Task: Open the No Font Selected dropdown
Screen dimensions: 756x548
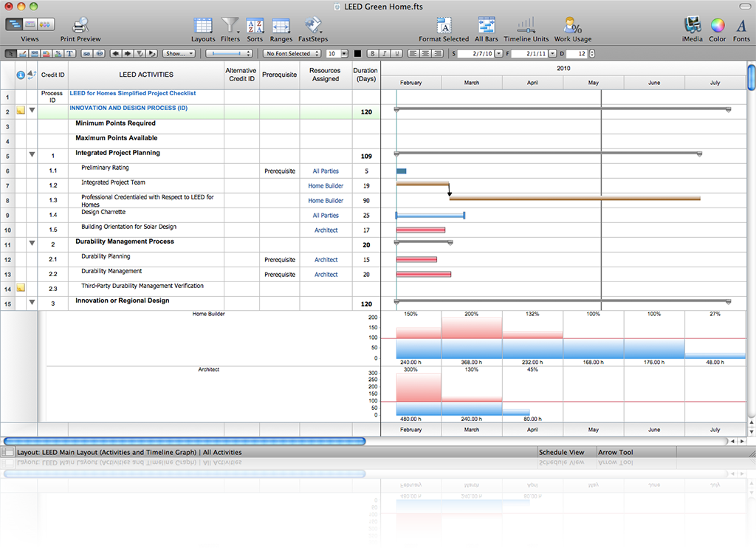Action: (x=292, y=54)
